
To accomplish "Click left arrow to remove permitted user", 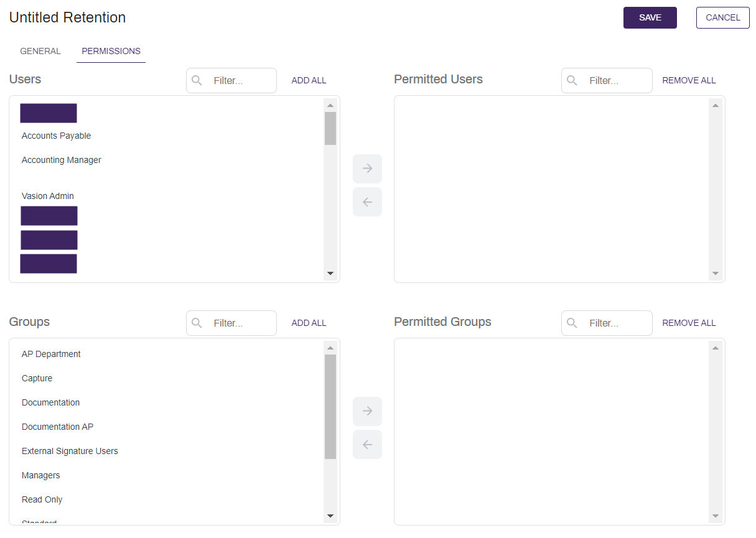I will click(x=367, y=202).
